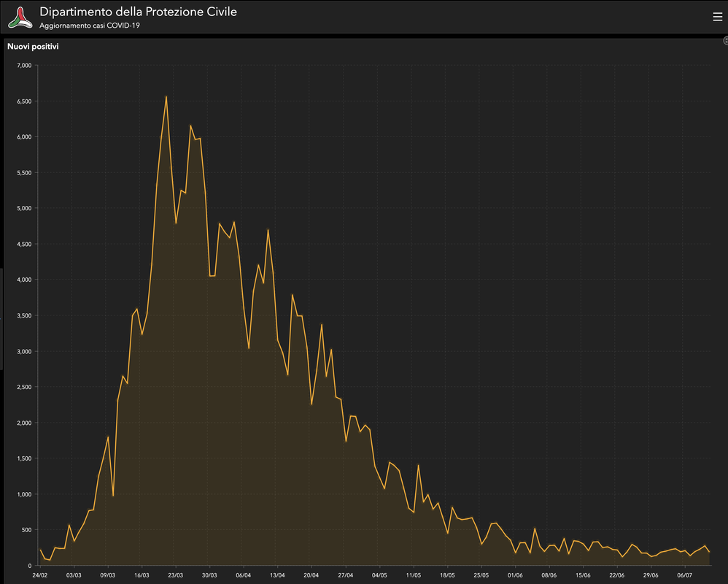Click the 7,000 y-axis label
The width and height of the screenshot is (728, 584).
24,66
